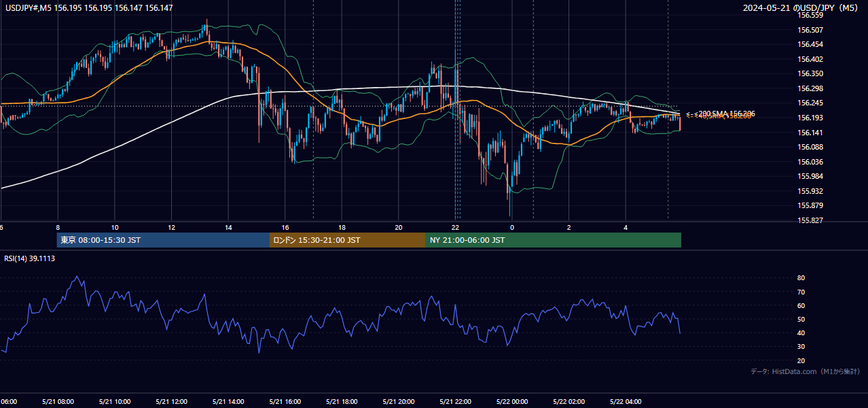Click price axis value 156.245
Screen dimensions: 868x408
pyautogui.click(x=811, y=103)
